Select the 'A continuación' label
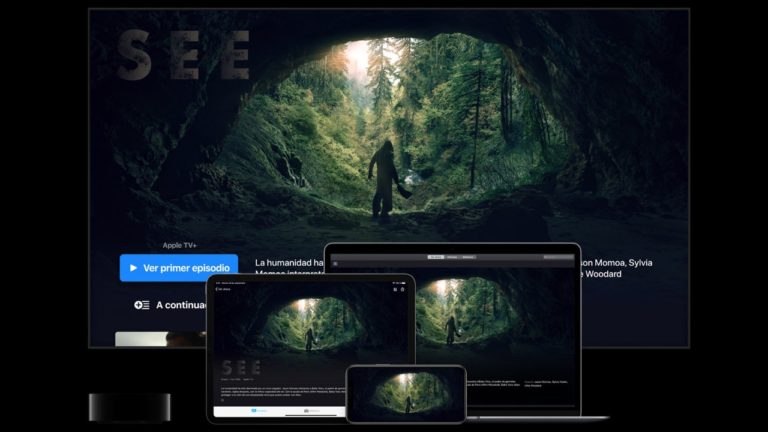 pos(181,305)
